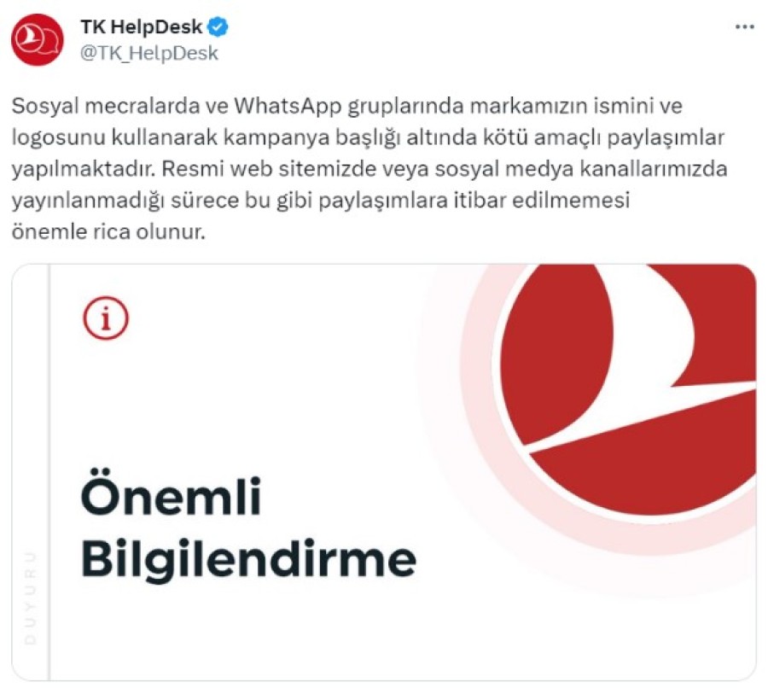Click the tweet line starting with yayınlanmadığı sürece

pos(320,201)
